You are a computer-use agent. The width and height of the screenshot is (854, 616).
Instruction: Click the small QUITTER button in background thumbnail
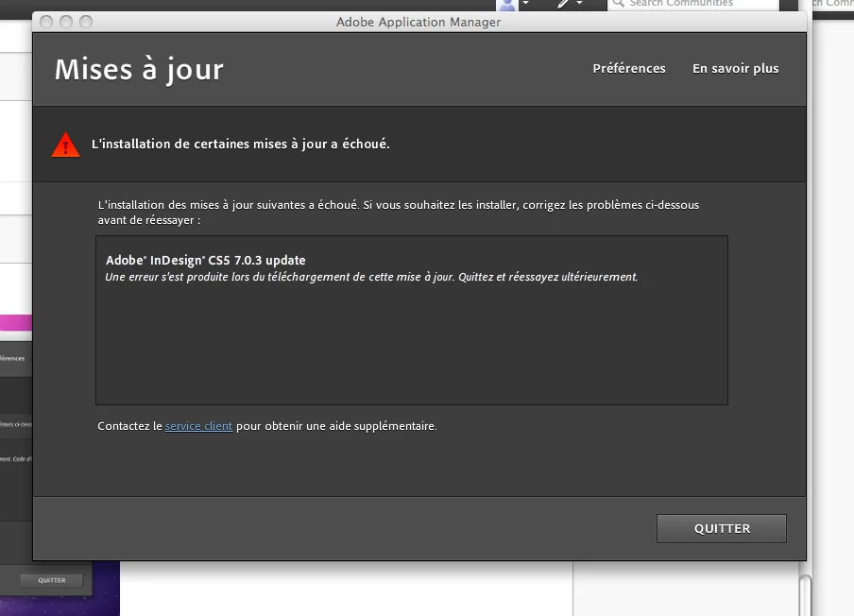pyautogui.click(x=52, y=581)
